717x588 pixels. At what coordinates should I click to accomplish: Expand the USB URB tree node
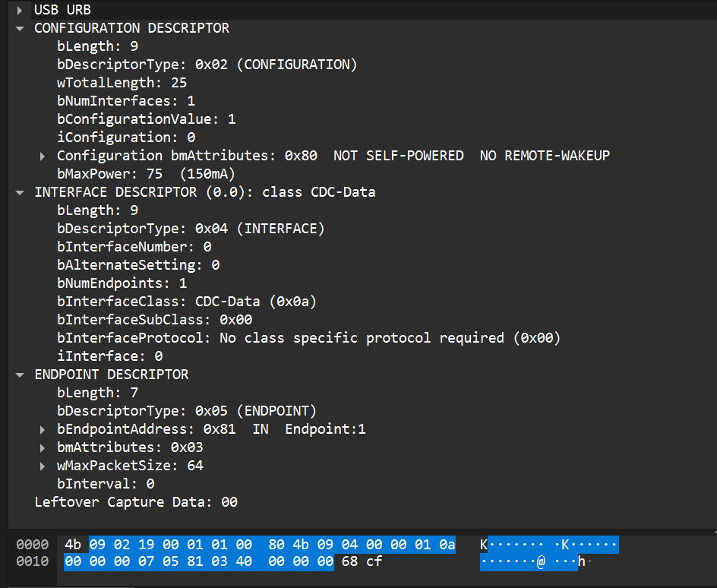(20, 10)
